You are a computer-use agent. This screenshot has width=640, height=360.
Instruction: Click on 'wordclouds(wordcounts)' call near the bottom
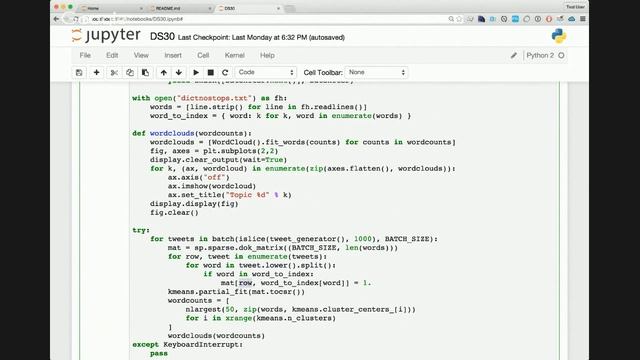[x=216, y=336]
